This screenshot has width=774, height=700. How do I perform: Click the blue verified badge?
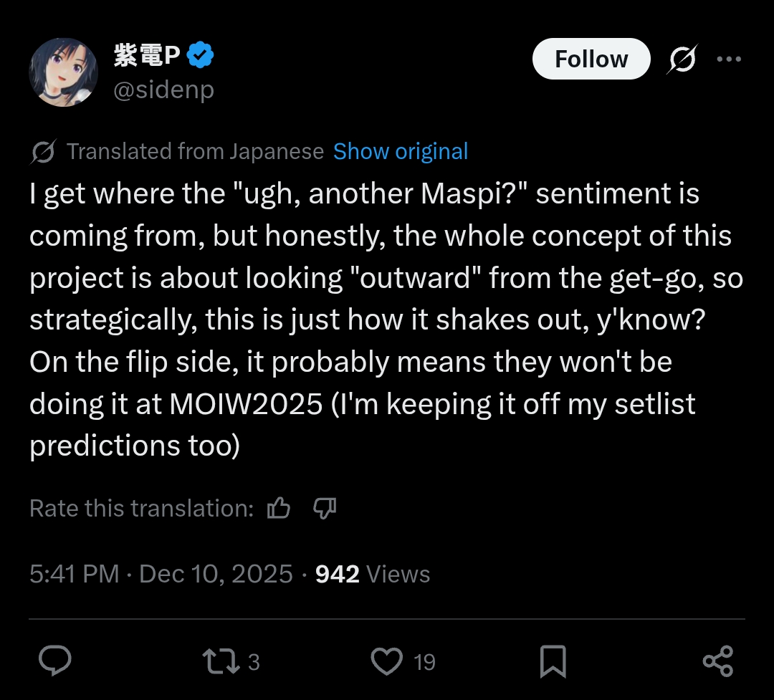[200, 55]
